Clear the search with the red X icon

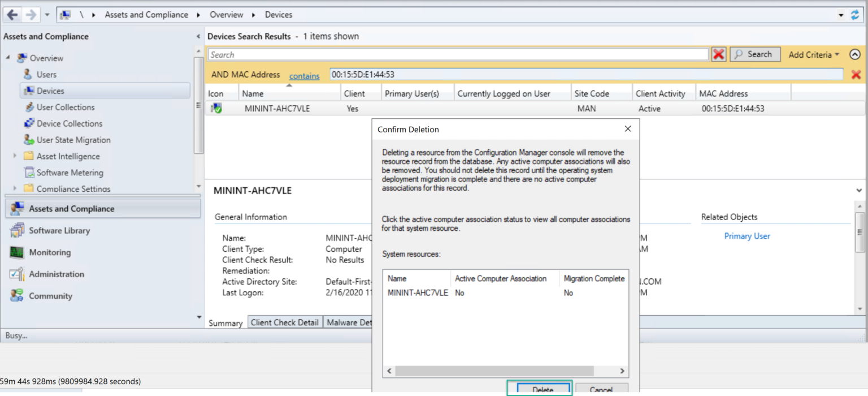[x=718, y=54]
